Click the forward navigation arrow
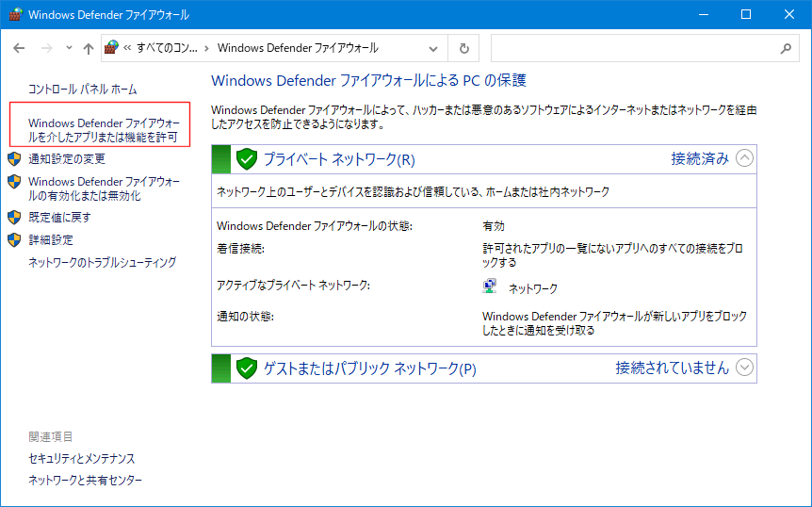Screen dimensions: 812x507 coord(46,48)
